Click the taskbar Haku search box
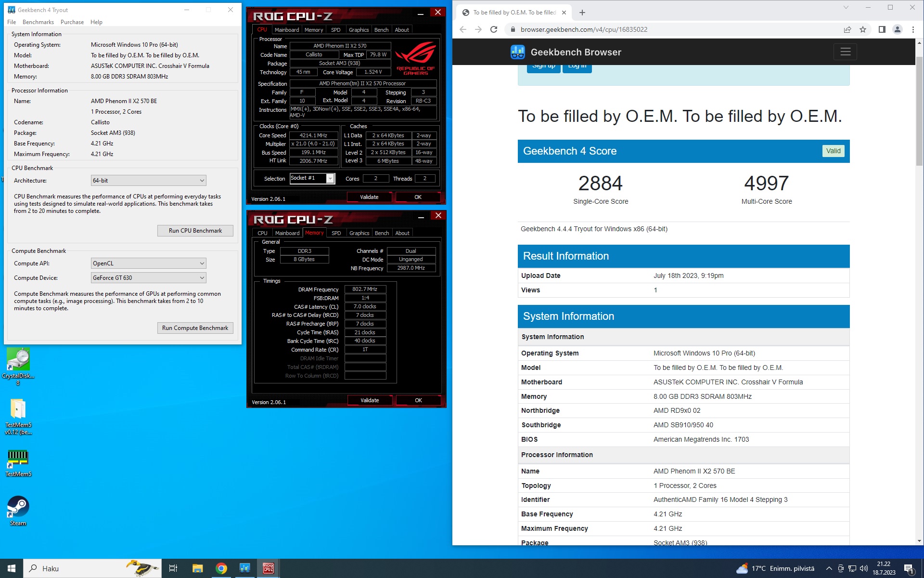The height and width of the screenshot is (578, 924). 92,568
